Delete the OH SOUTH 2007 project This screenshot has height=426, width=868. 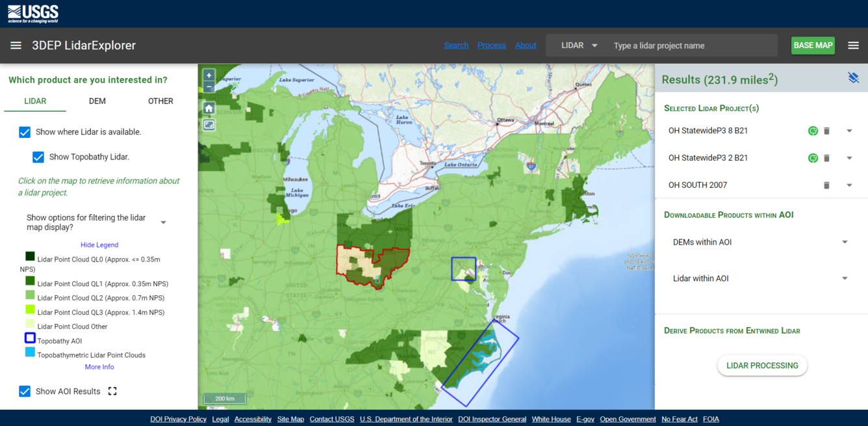click(826, 185)
